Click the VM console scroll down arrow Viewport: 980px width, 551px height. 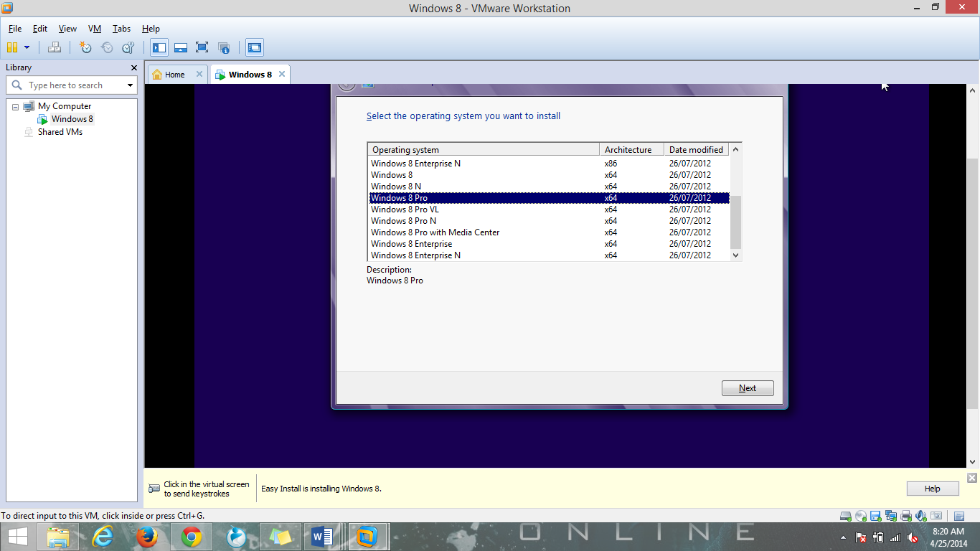pos(973,462)
